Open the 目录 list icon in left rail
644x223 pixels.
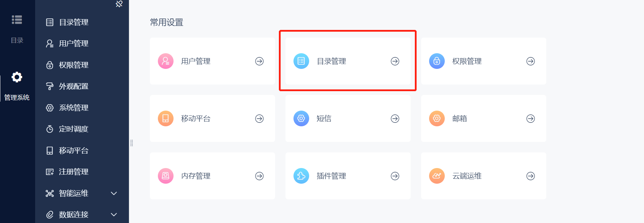click(x=17, y=20)
